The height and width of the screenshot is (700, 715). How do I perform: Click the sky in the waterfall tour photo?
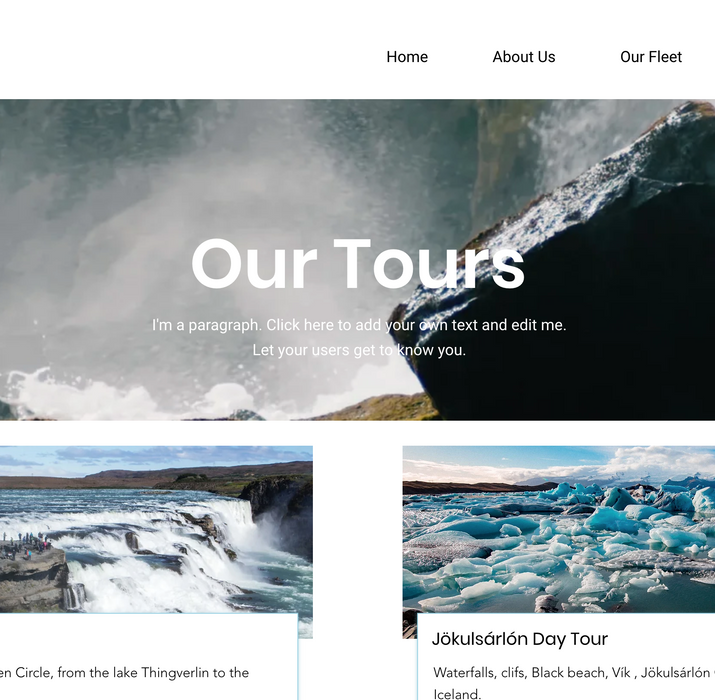tap(155, 456)
